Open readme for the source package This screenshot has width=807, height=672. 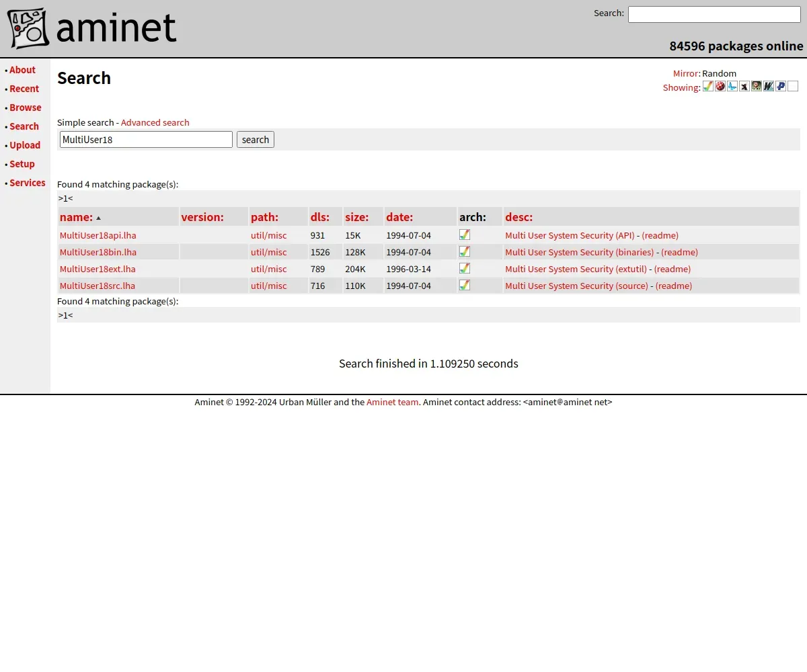click(674, 286)
